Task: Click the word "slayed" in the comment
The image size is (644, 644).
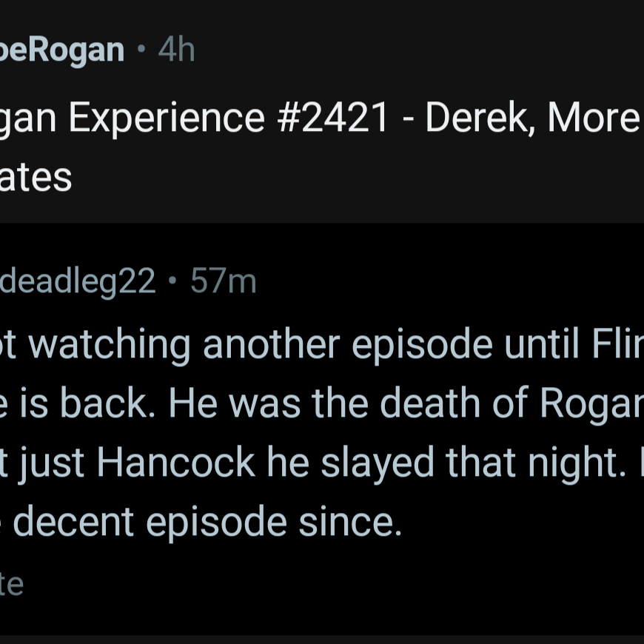Action: coord(377,464)
